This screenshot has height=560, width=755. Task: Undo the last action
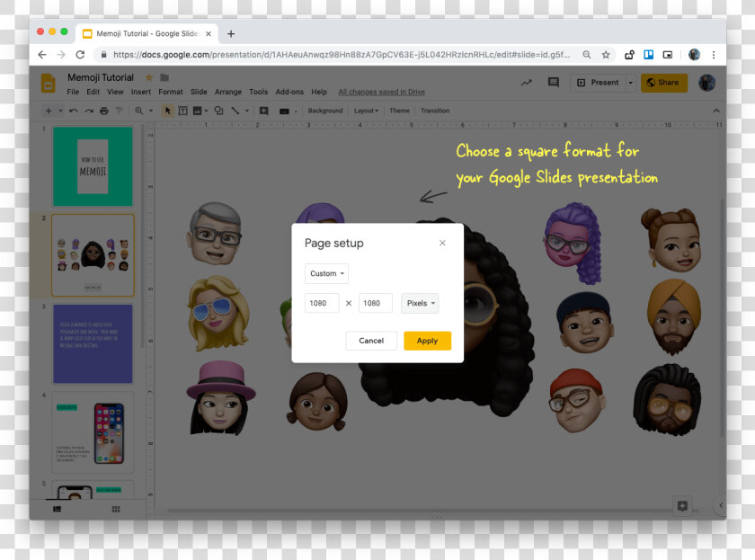[73, 111]
